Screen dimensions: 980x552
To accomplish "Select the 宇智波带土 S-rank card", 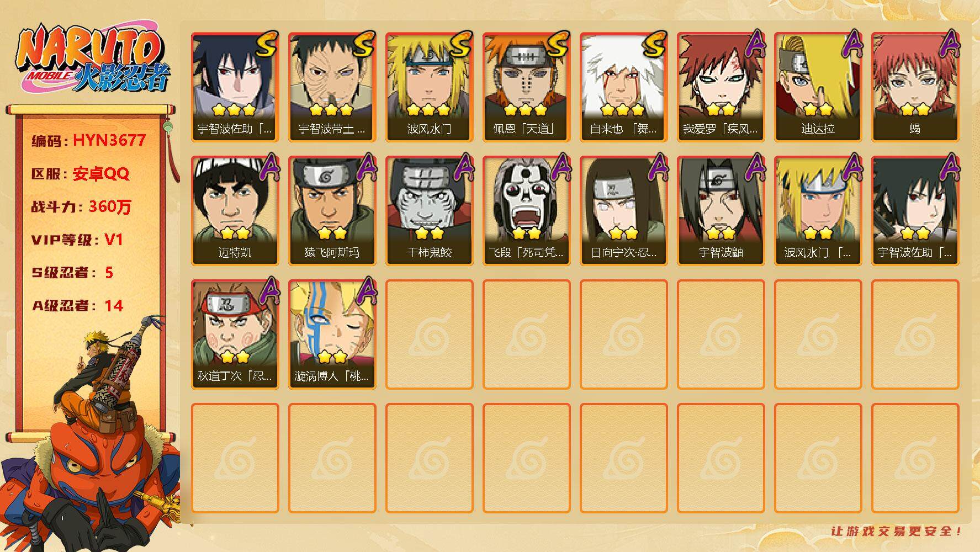I will coord(332,87).
